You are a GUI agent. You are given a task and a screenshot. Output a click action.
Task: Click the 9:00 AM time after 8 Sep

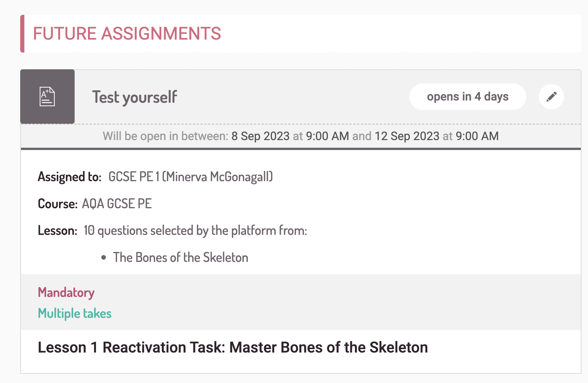click(x=327, y=136)
